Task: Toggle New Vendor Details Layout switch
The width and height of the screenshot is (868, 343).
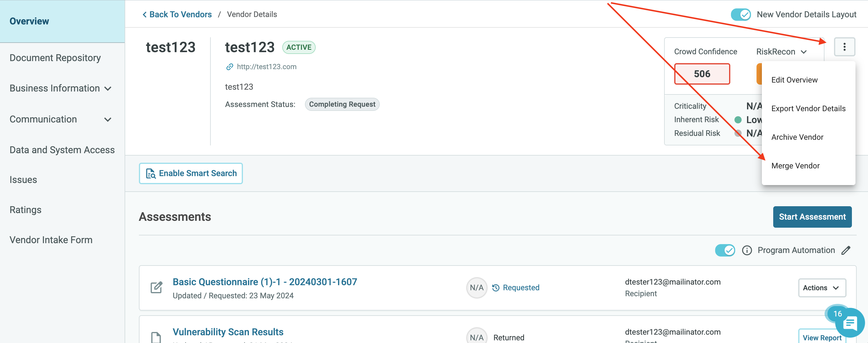Action: coord(741,15)
